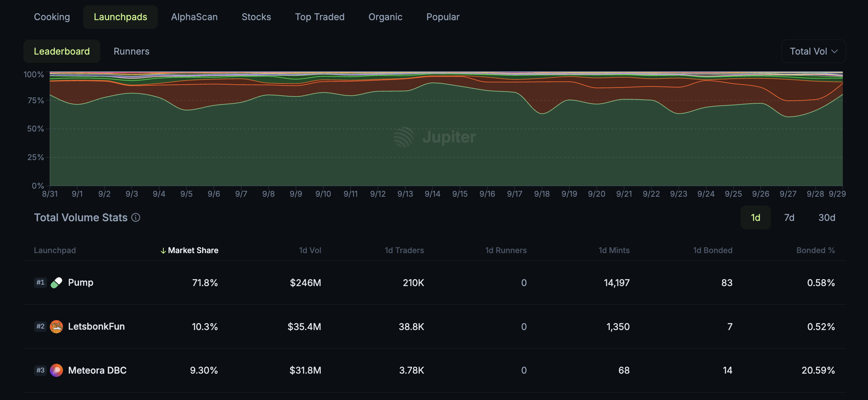Switch the stats range to 7d
868x400 pixels.
pyautogui.click(x=789, y=218)
